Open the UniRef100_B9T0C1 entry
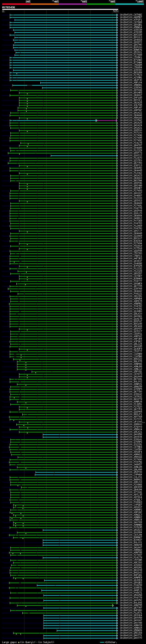This screenshot has height=644, width=146. [131, 100]
